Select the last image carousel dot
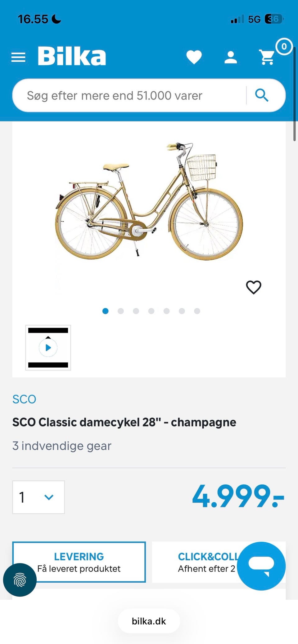This screenshot has width=298, height=644. pyautogui.click(x=197, y=311)
